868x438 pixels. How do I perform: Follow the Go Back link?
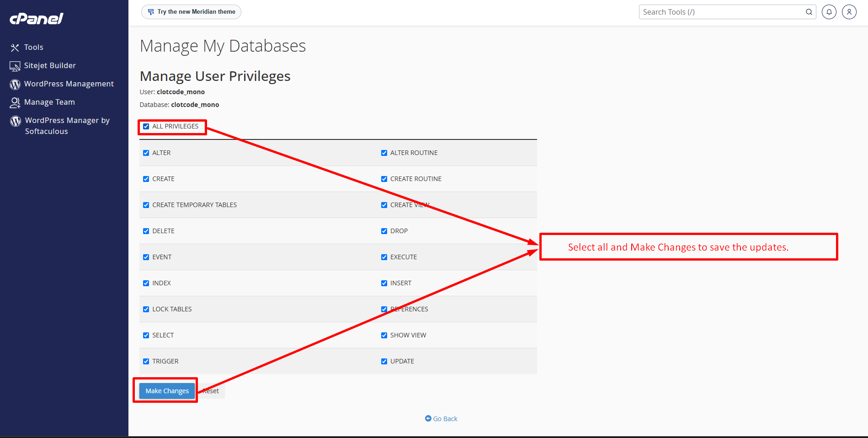pyautogui.click(x=441, y=419)
